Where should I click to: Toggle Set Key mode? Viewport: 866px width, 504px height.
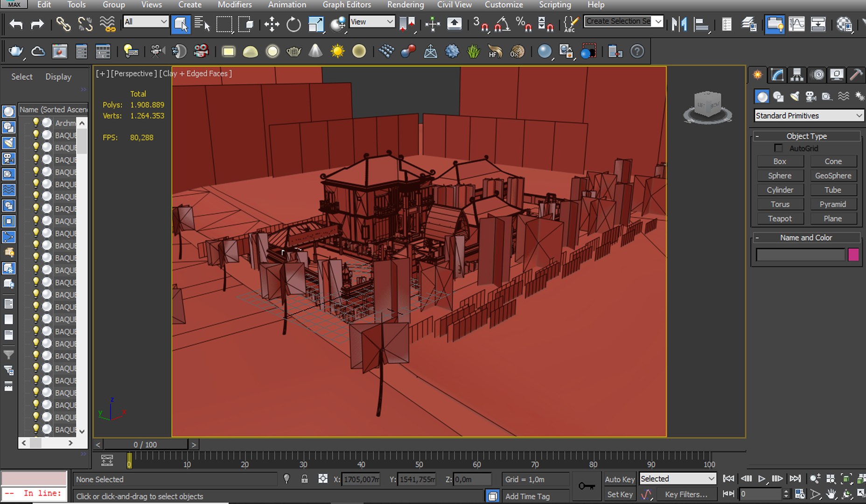point(620,494)
